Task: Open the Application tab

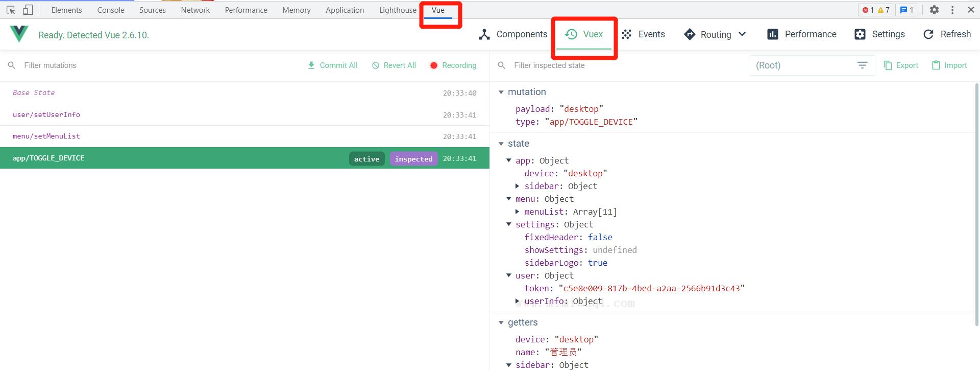Action: (345, 10)
